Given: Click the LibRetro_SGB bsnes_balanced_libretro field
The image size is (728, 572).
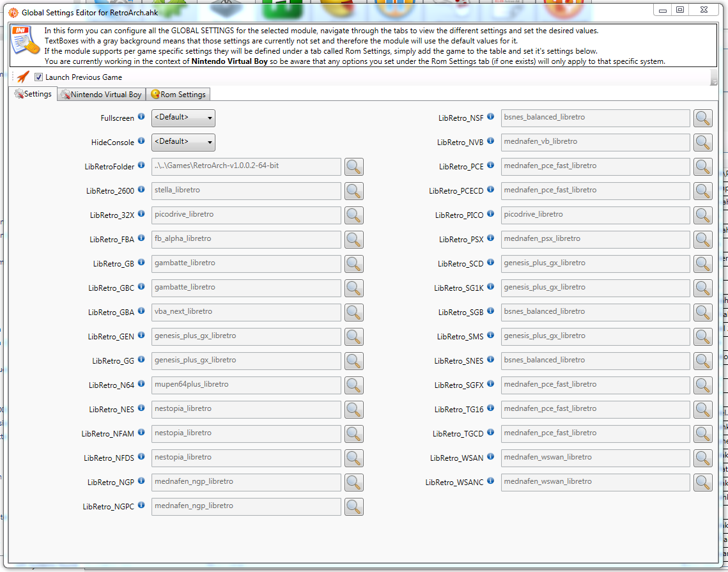Looking at the screenshot, I should point(596,313).
